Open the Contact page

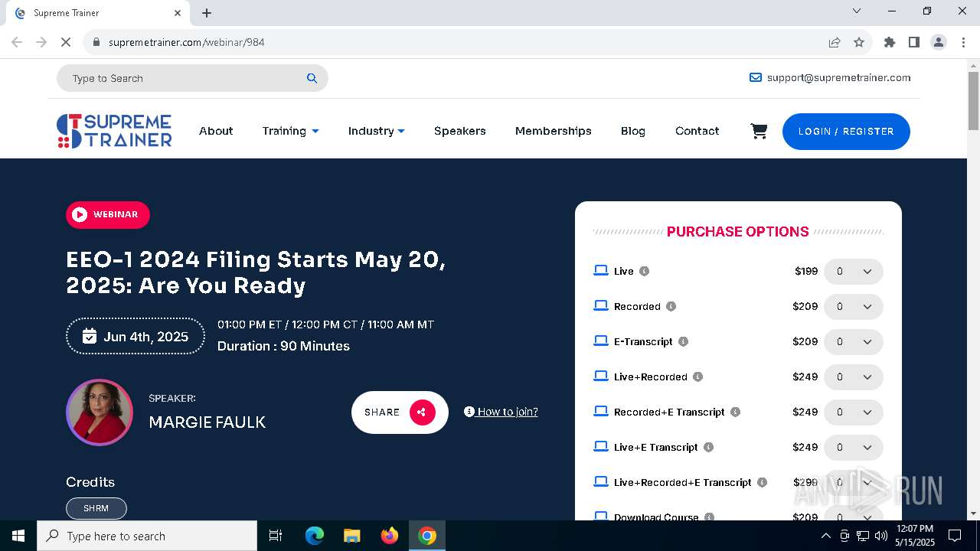click(x=697, y=131)
